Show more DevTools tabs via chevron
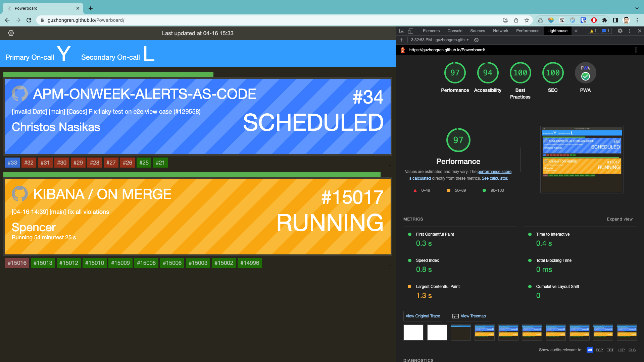This screenshot has height=362, width=644. pyautogui.click(x=576, y=31)
